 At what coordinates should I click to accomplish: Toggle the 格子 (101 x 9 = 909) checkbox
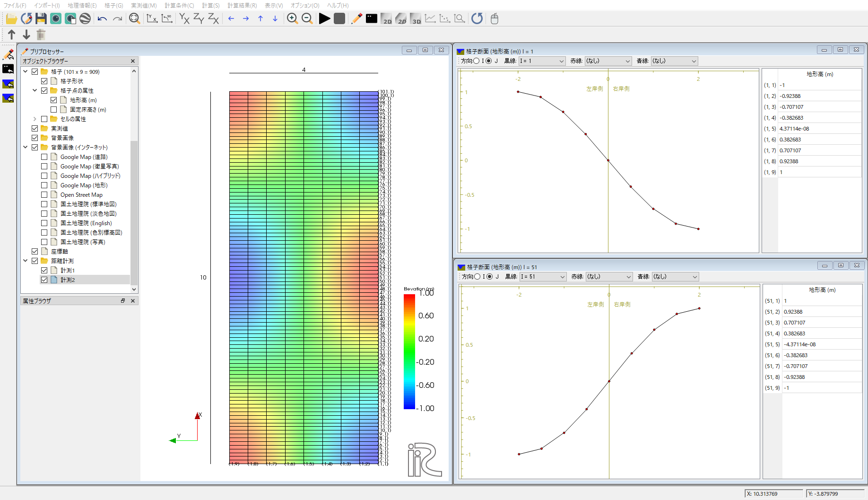pos(35,72)
